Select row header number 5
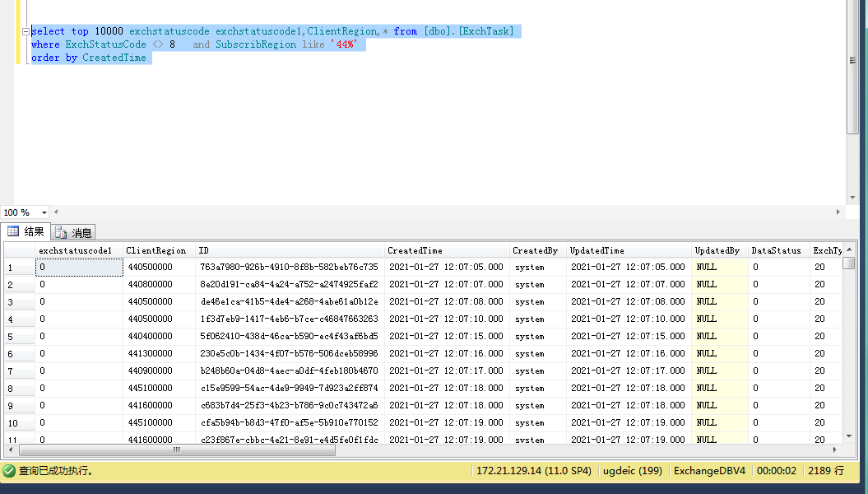This screenshot has width=868, height=494. point(20,337)
